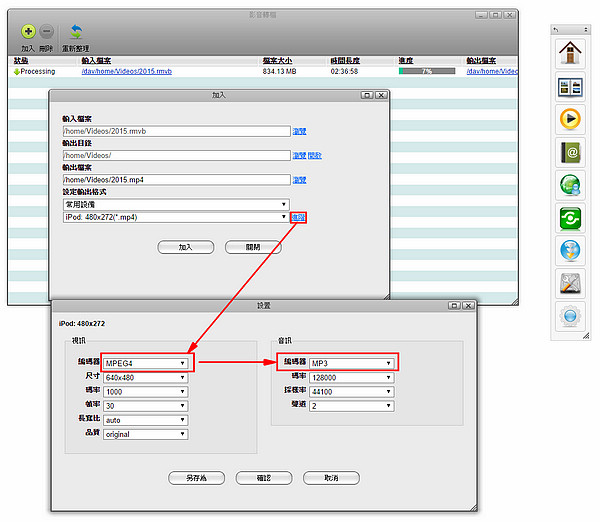600x522 pixels.
Task: Click the green plus Add (加入) icon
Action: point(28,31)
